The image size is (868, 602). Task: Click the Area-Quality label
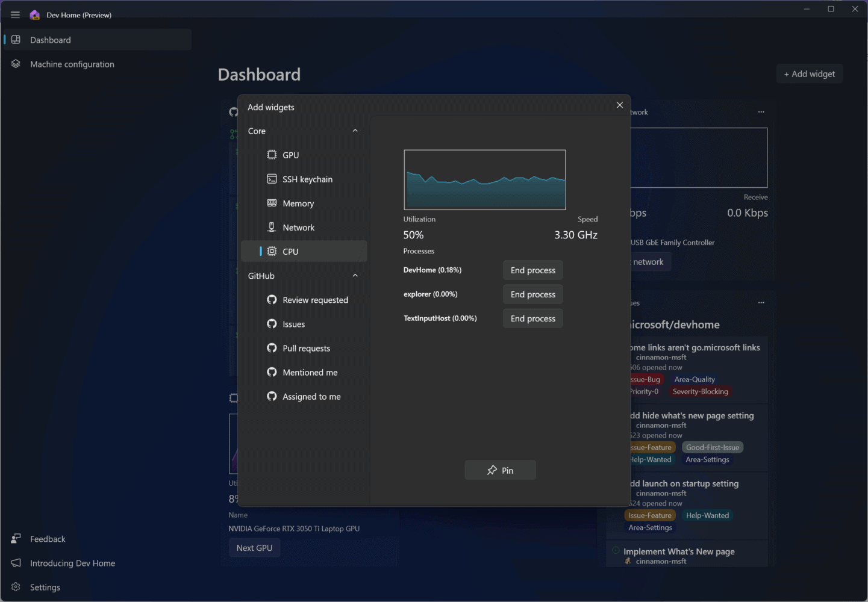(x=695, y=379)
